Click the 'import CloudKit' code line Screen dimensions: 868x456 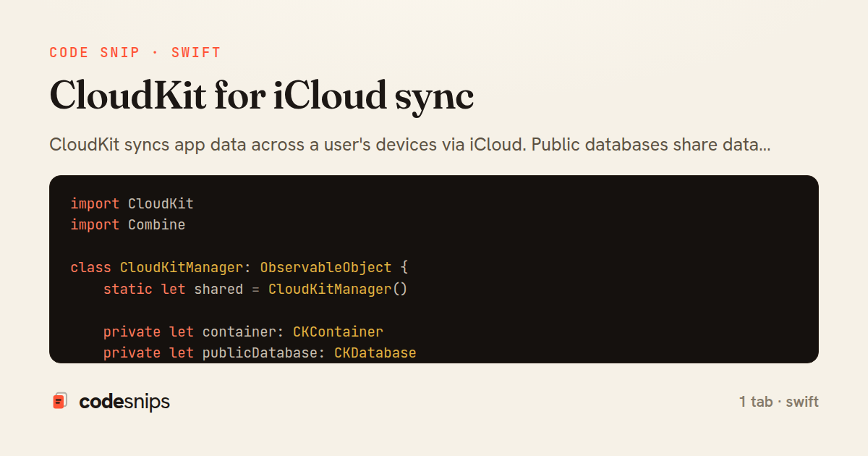coord(132,203)
